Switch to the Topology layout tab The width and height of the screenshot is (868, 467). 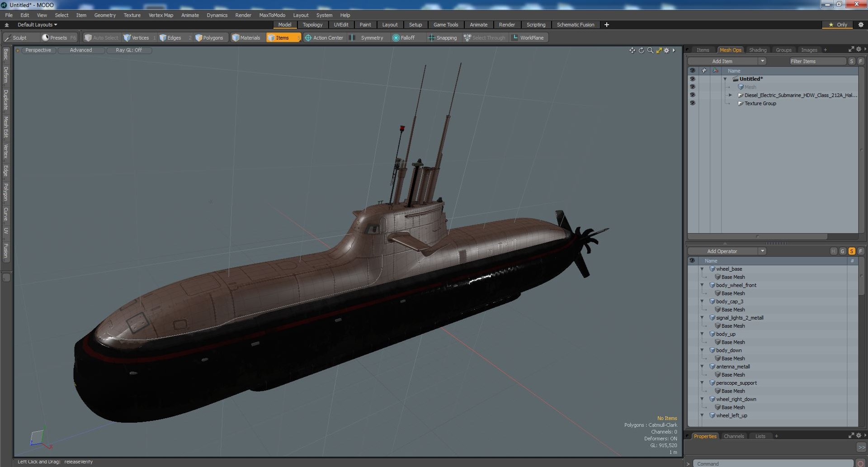pos(312,25)
